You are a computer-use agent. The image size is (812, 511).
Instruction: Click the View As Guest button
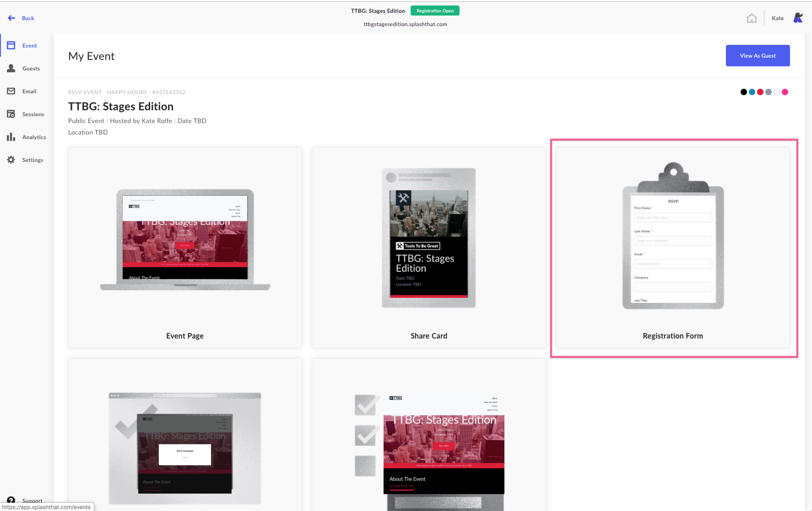coord(758,55)
